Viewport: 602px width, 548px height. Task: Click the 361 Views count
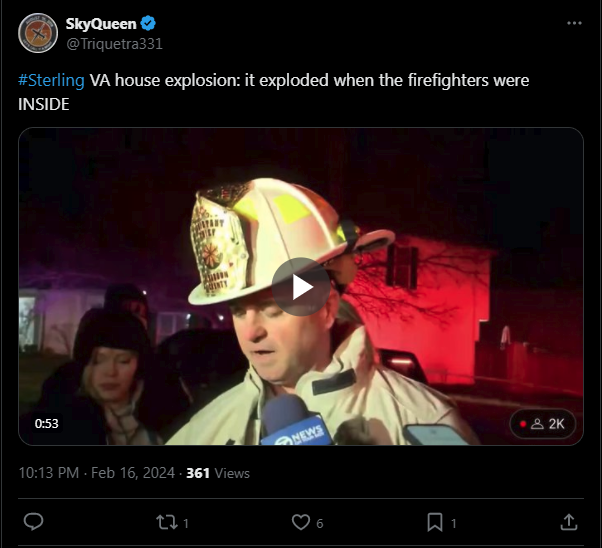(x=218, y=473)
